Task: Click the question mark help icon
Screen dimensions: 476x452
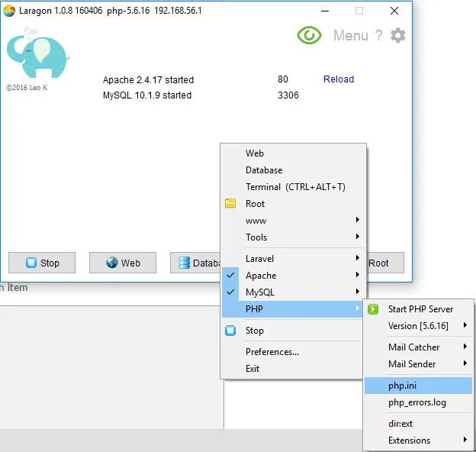Action: (378, 36)
